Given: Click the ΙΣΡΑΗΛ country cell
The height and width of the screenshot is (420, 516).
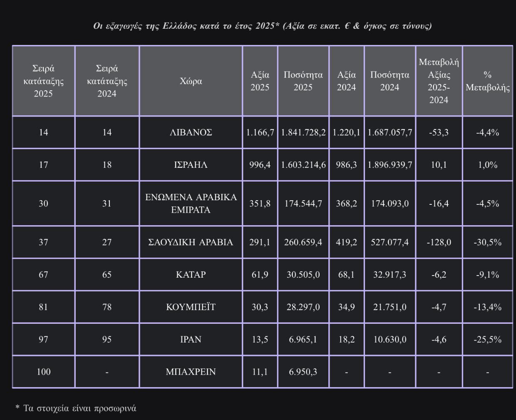Looking at the screenshot, I should pos(191,165).
